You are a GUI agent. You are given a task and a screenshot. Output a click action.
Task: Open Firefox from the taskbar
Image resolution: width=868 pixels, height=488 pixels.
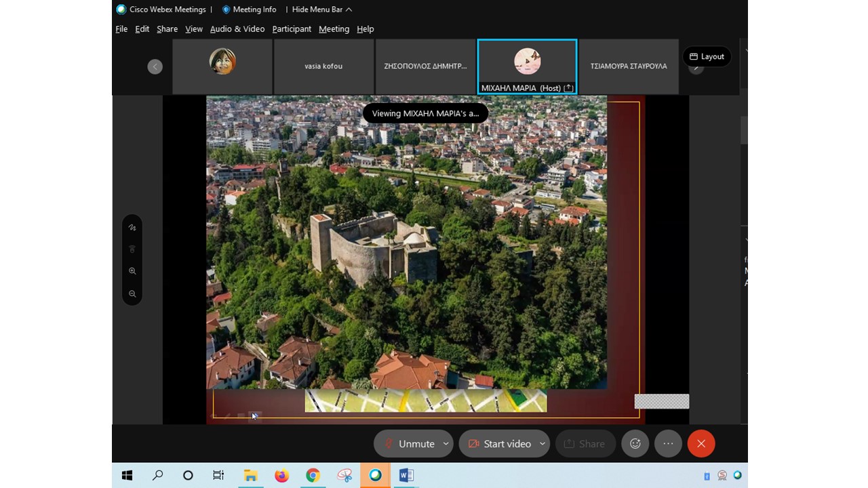pos(281,475)
